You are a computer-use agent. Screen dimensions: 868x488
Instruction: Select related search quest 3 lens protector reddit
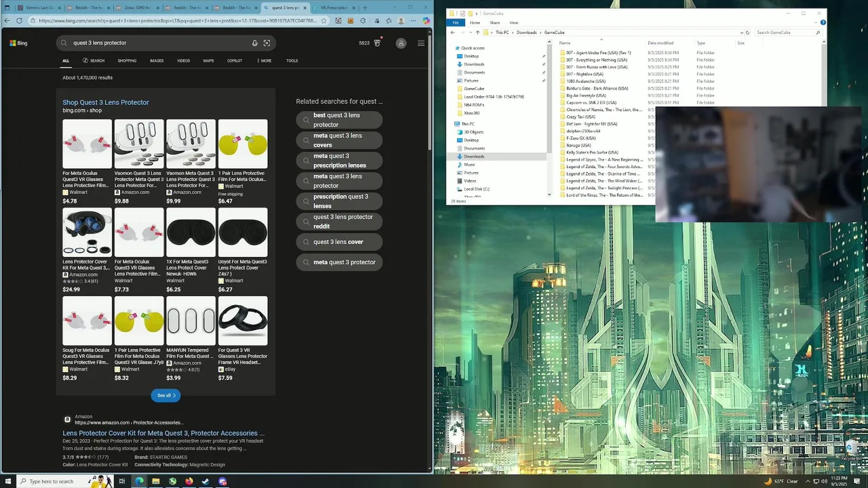coord(339,222)
